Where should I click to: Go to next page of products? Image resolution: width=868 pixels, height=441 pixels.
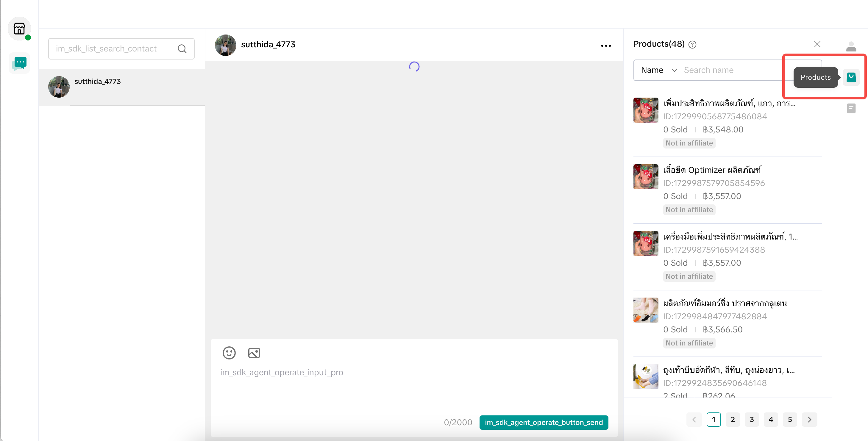809,420
